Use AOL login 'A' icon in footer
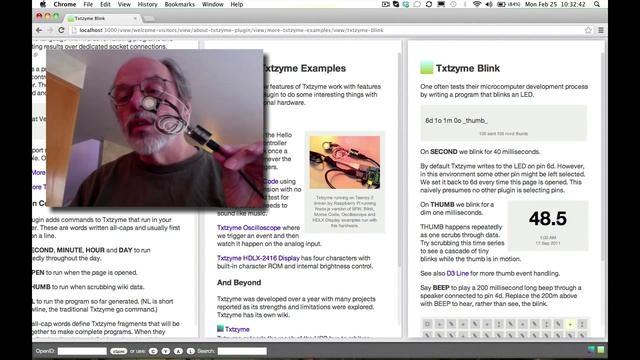The width and height of the screenshot is (640, 360). (x=178, y=351)
